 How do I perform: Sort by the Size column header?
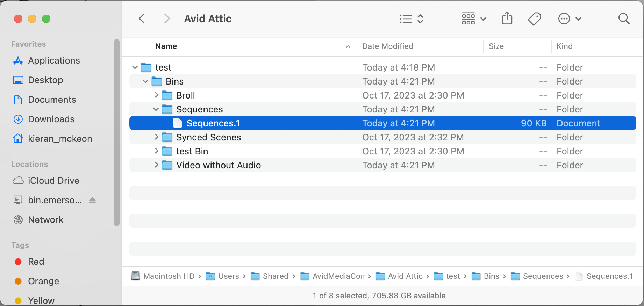click(x=496, y=46)
